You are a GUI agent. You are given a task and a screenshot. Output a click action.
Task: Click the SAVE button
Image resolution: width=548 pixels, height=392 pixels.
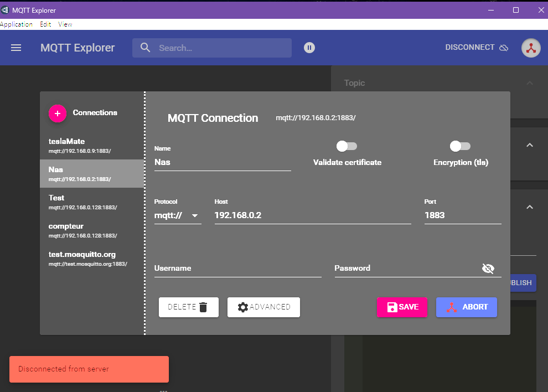pos(402,307)
